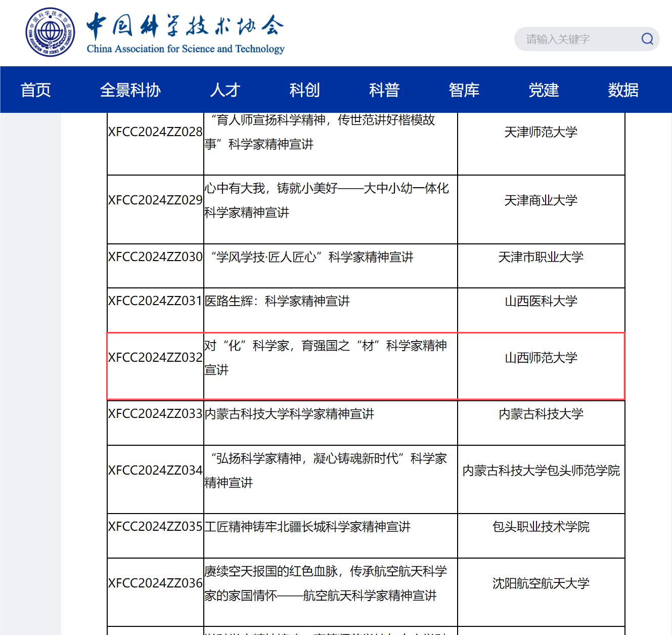Select project code XFCC2024ZZ032 cell

tap(155, 358)
